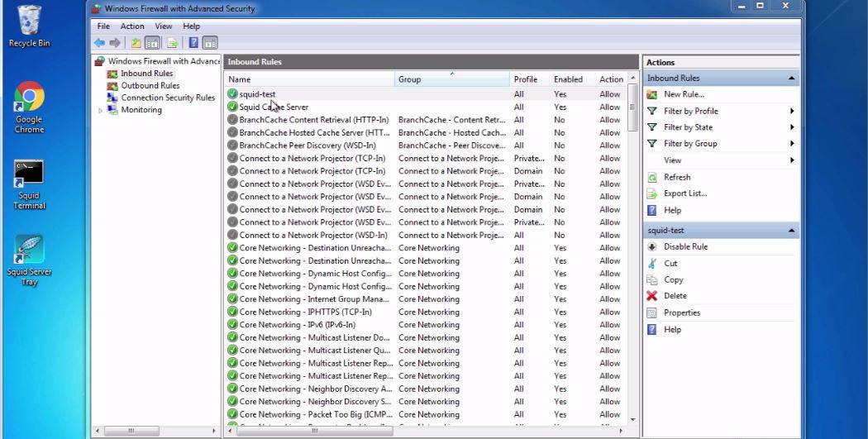Sort rules by the Name column header

(310, 79)
